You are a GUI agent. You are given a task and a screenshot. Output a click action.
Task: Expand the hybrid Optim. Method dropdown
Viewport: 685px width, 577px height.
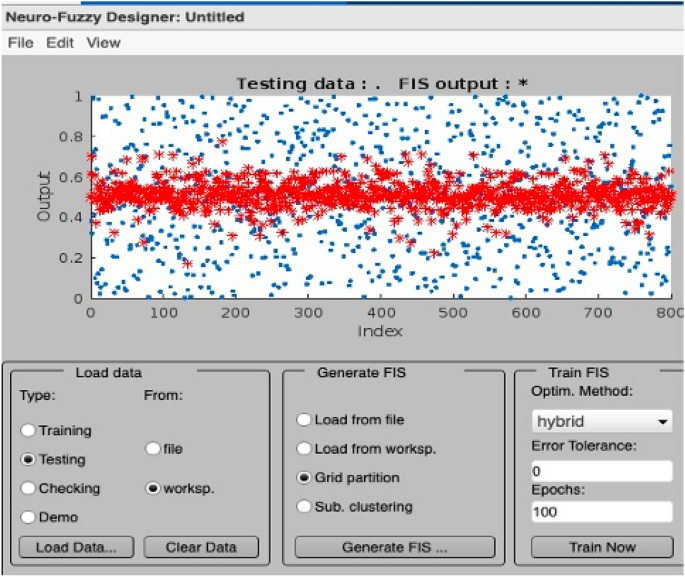click(x=601, y=422)
